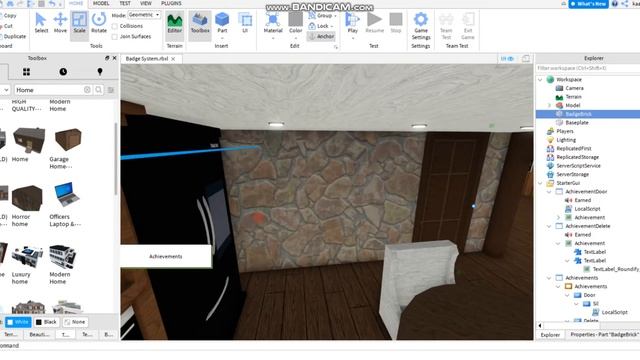Open the Toolbox creations lightbulb tab

(100, 72)
